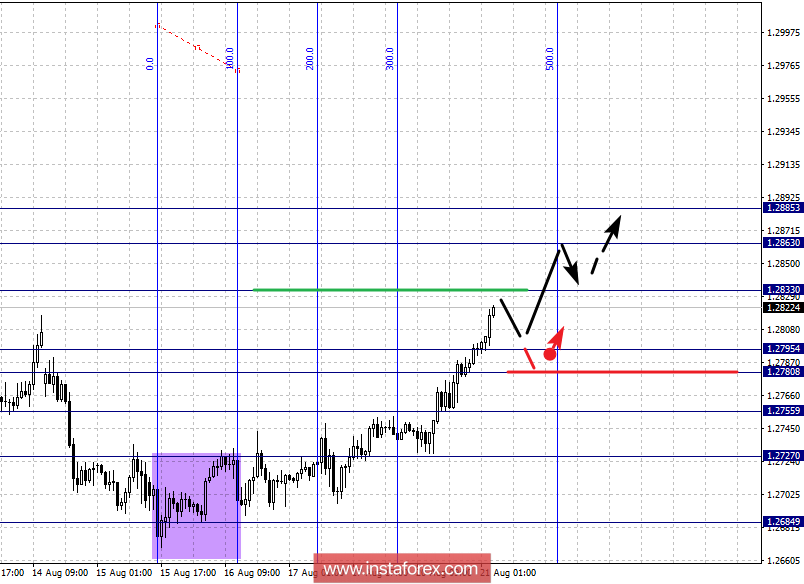Click the 16 Aug 09:00 time label
Viewport: 804px width, 584px height.
tap(252, 573)
